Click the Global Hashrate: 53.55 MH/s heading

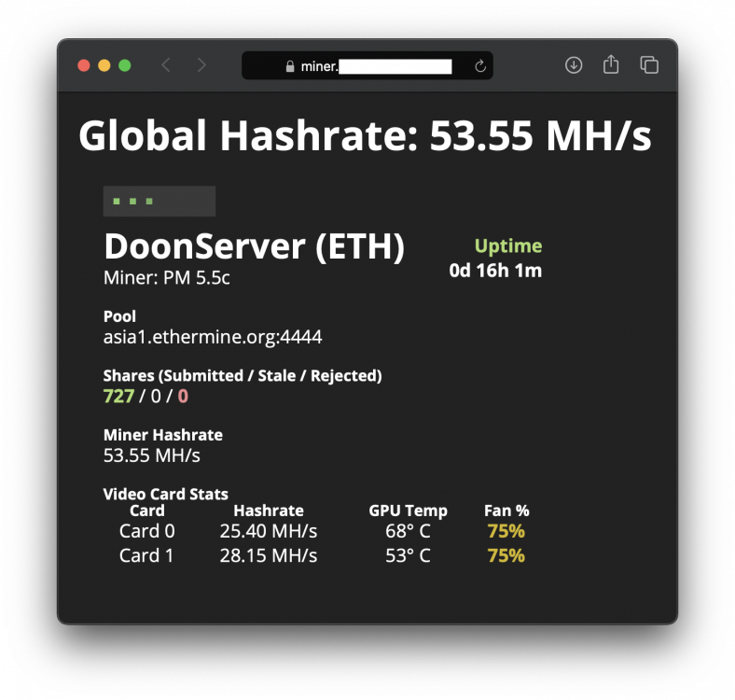[x=365, y=136]
